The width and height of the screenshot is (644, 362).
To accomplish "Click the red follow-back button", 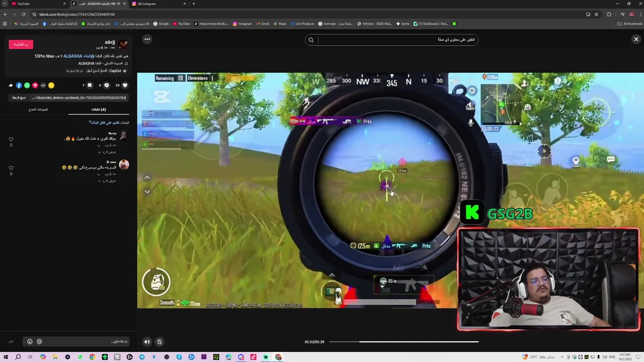I will click(21, 44).
